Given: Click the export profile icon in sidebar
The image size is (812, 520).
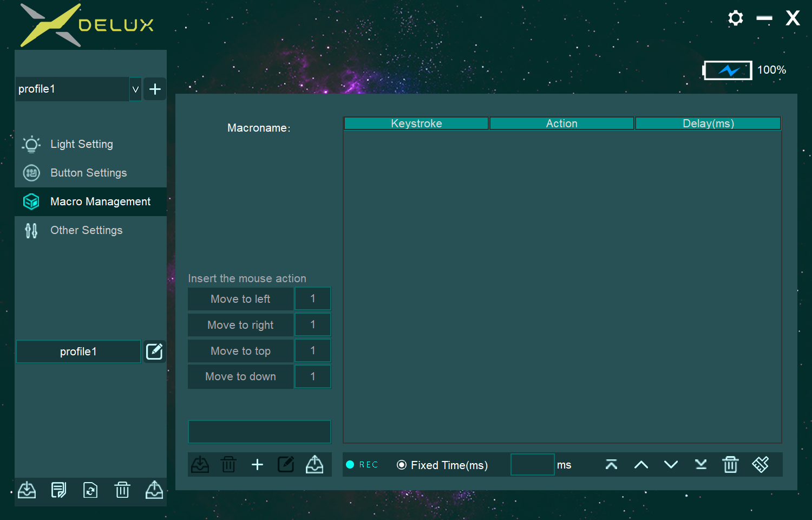Looking at the screenshot, I should [154, 490].
